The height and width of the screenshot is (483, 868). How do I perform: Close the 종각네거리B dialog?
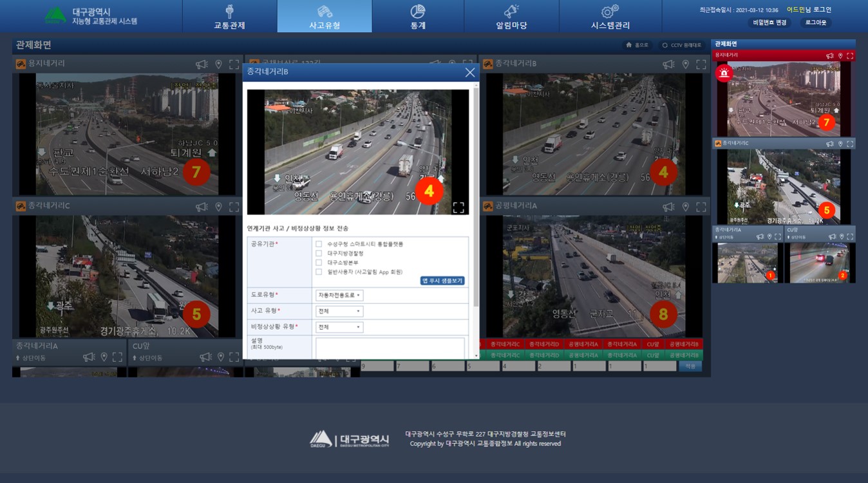pos(470,72)
